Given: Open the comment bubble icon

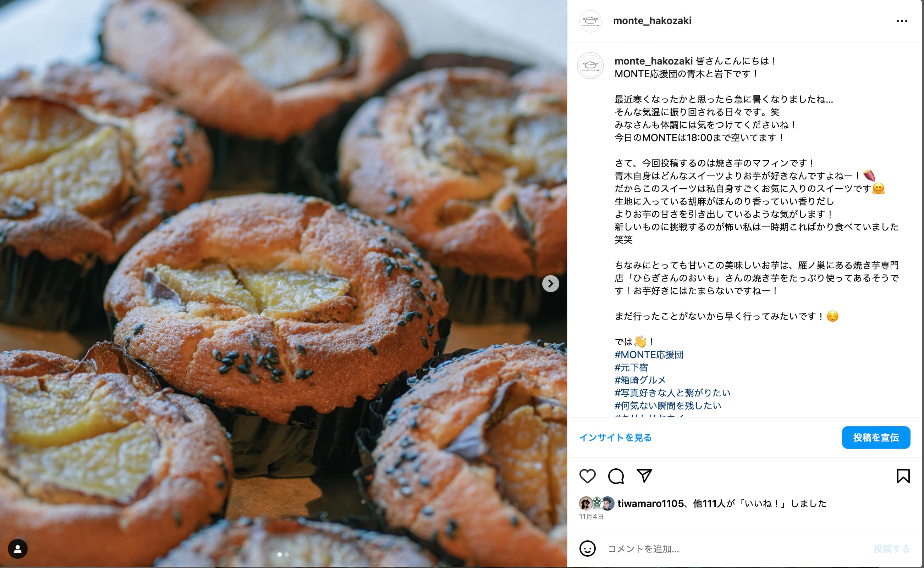Looking at the screenshot, I should tap(616, 476).
